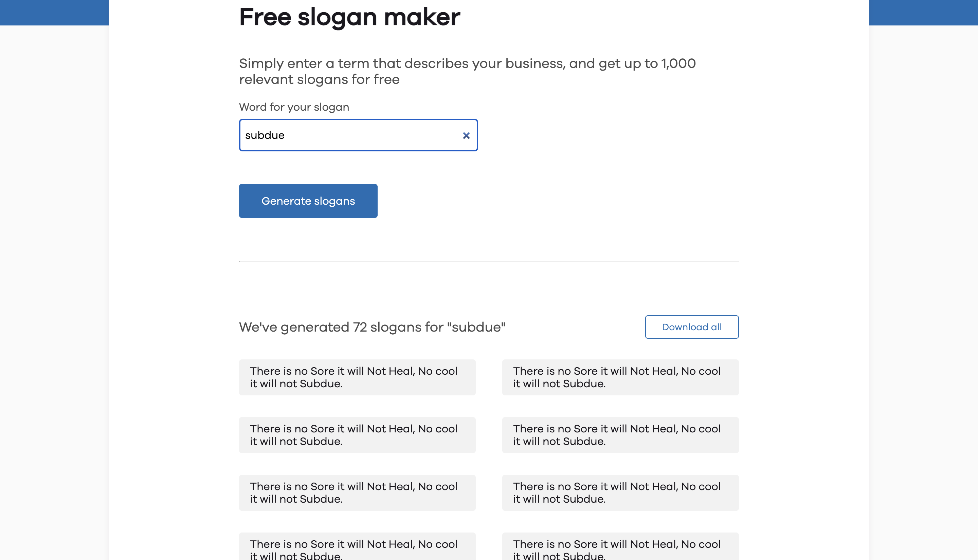
Task: Select the second slogan card on the left
Action: click(x=357, y=435)
